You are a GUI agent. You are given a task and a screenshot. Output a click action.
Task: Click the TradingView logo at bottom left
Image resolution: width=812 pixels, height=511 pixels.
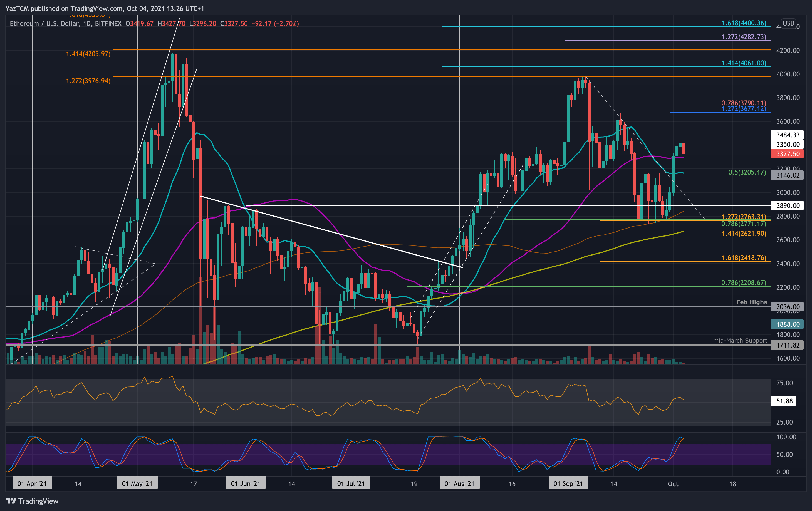[32, 501]
